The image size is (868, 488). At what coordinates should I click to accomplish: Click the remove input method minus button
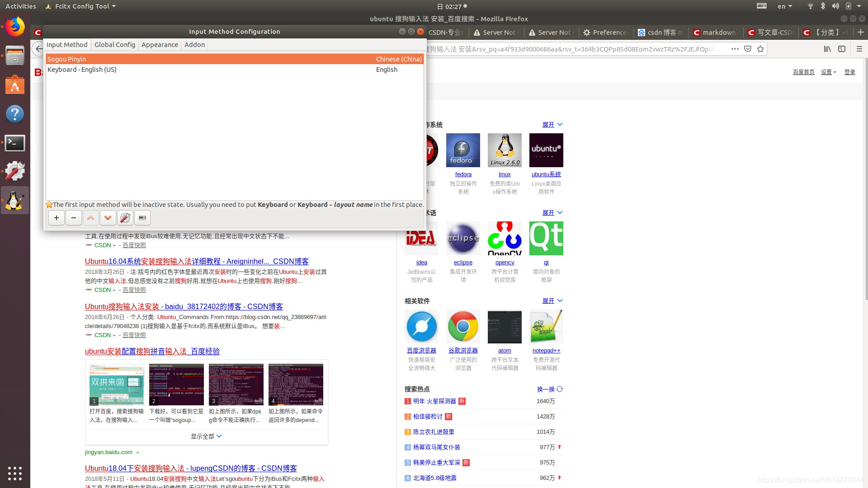[74, 218]
